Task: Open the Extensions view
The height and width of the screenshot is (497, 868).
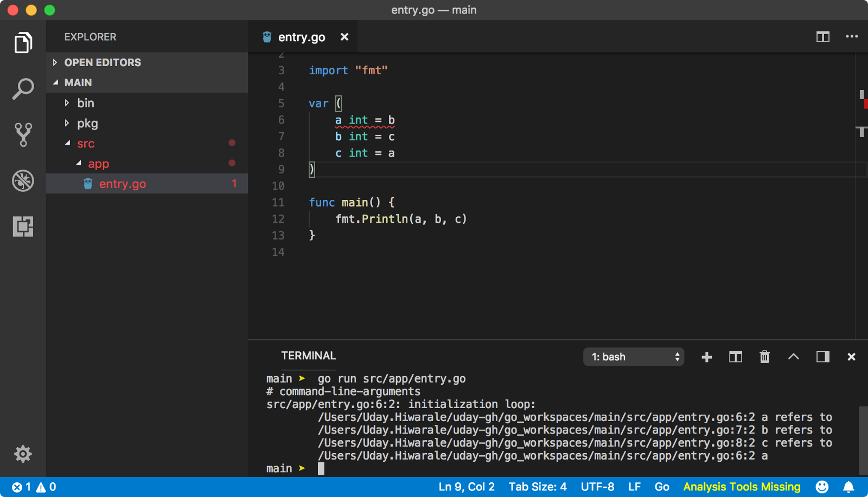Action: pyautogui.click(x=23, y=226)
